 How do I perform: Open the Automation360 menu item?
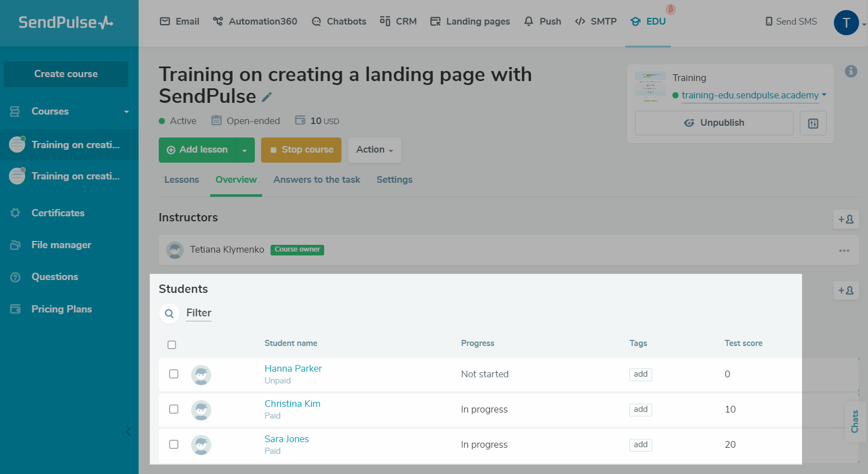(x=255, y=22)
